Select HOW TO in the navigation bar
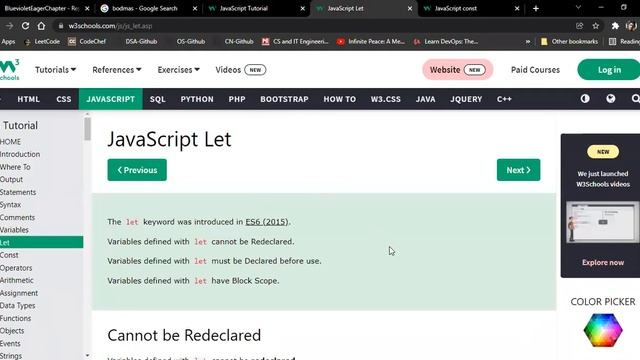The image size is (640, 360). (340, 99)
